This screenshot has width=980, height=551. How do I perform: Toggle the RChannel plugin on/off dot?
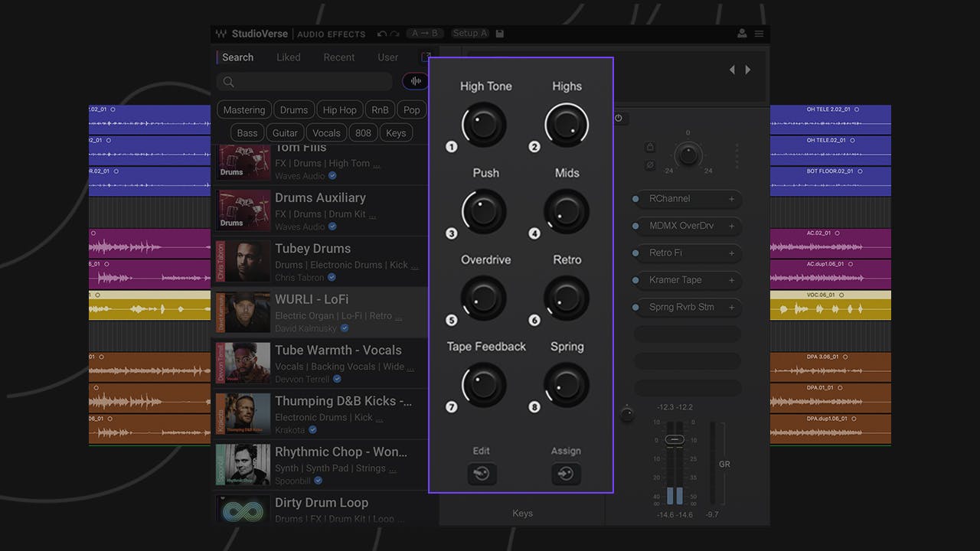click(x=635, y=199)
